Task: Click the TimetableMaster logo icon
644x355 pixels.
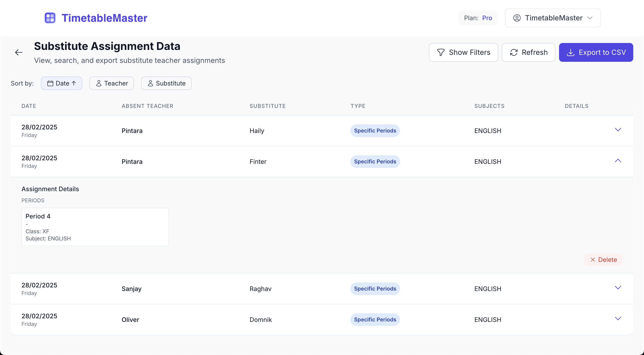Action: [x=50, y=18]
